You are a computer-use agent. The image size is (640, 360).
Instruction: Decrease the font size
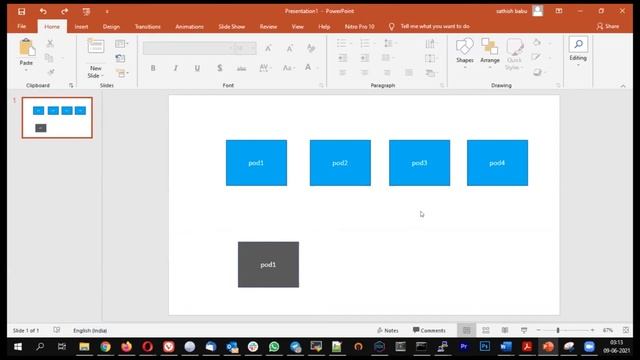[290, 49]
